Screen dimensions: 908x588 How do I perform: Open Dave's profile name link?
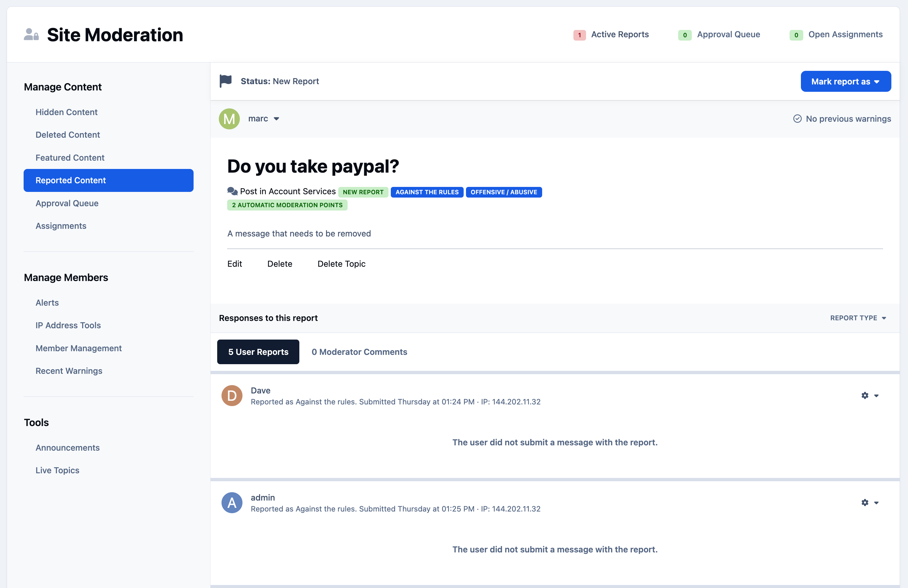(x=260, y=390)
